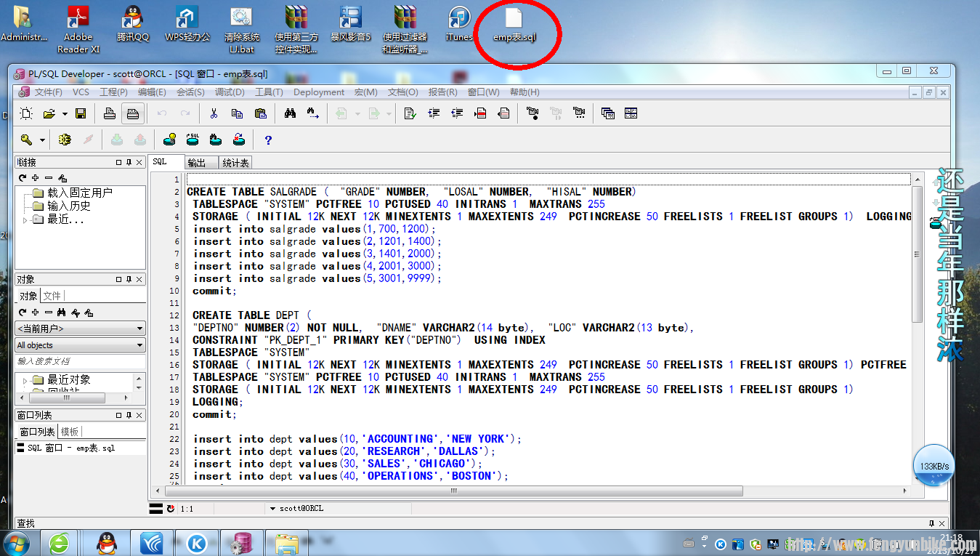Image resolution: width=980 pixels, height=556 pixels.
Task: Refresh the 链接 connections panel list
Action: click(23, 178)
